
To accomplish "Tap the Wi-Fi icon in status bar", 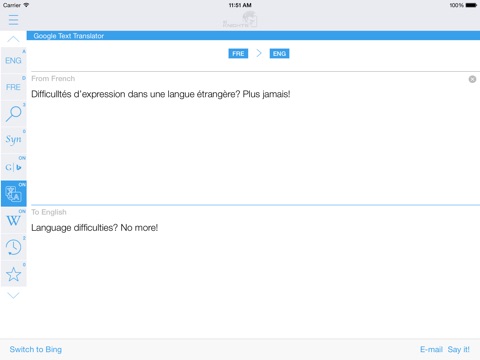I will (x=26, y=5).
